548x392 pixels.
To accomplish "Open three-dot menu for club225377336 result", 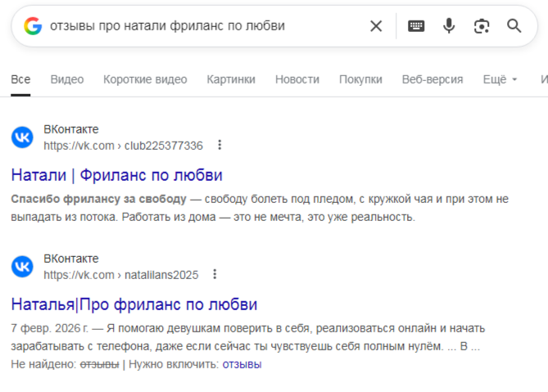I will tap(220, 146).
